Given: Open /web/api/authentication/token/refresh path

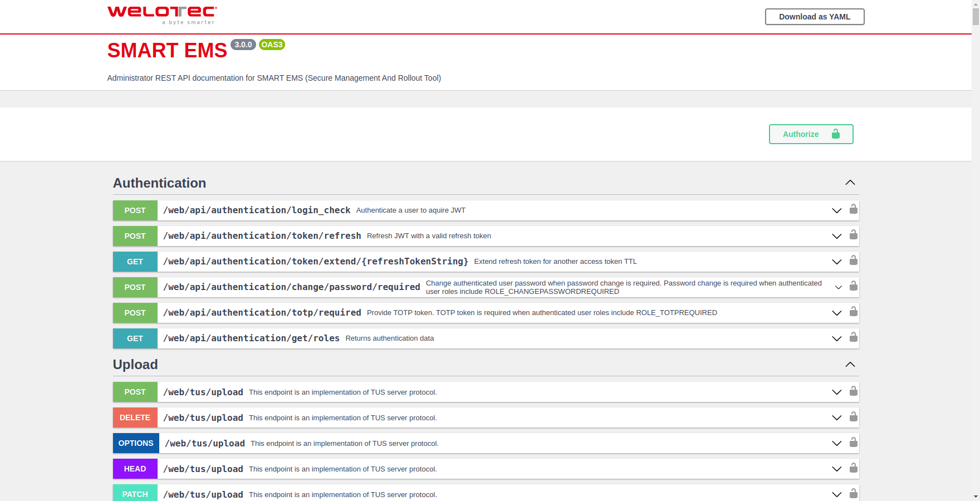Looking at the screenshot, I should click(x=262, y=236).
